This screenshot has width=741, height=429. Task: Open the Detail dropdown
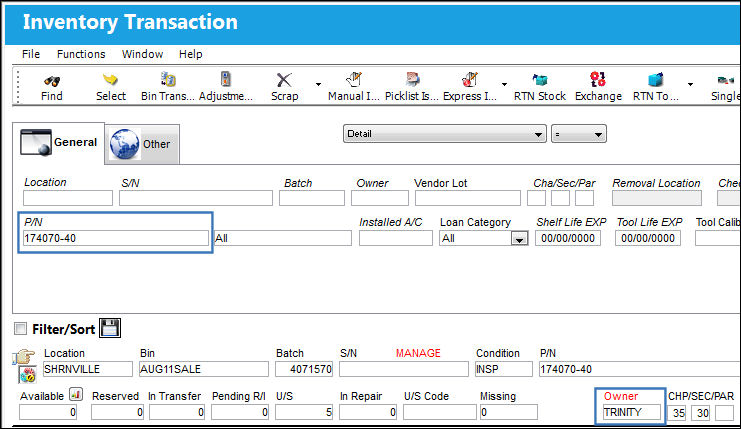tap(445, 134)
